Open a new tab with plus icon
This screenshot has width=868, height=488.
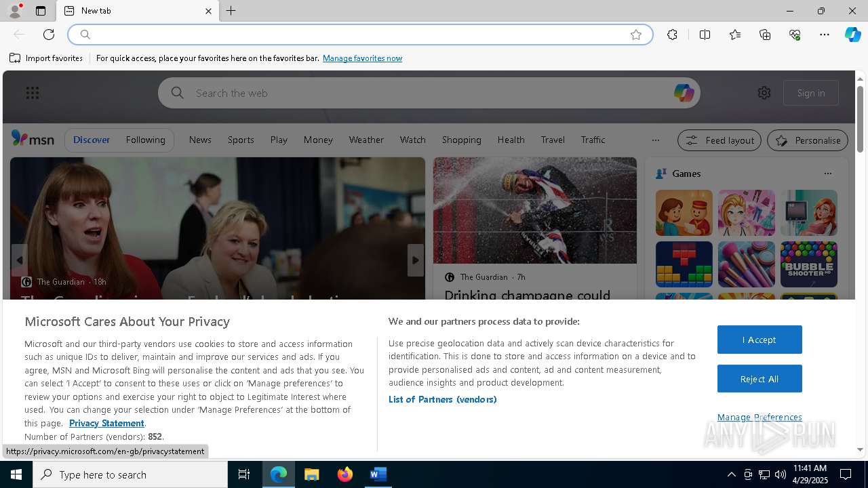[231, 11]
